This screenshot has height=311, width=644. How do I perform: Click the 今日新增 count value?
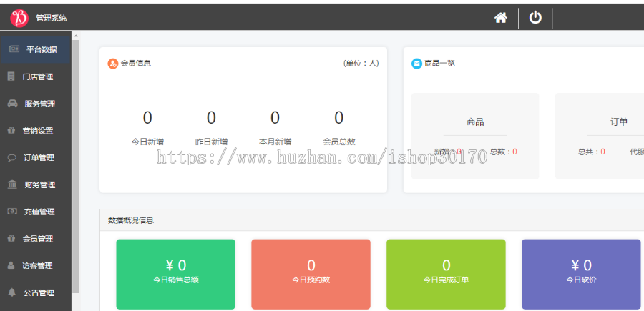[x=147, y=118]
